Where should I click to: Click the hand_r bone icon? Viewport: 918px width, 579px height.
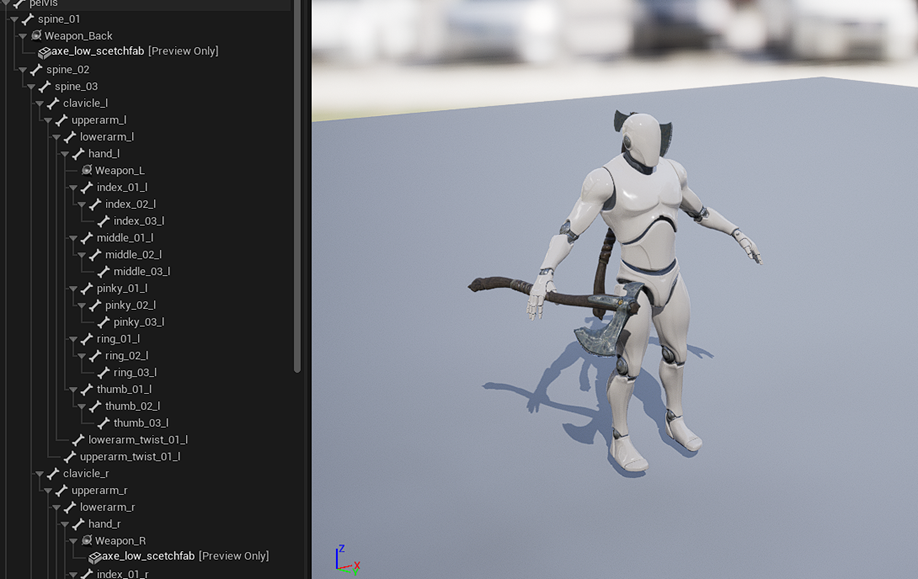pyautogui.click(x=78, y=525)
